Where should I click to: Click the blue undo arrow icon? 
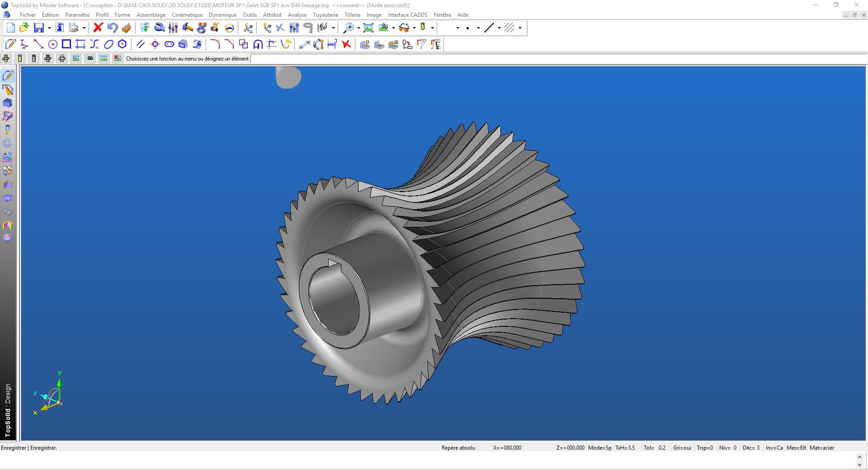click(112, 28)
